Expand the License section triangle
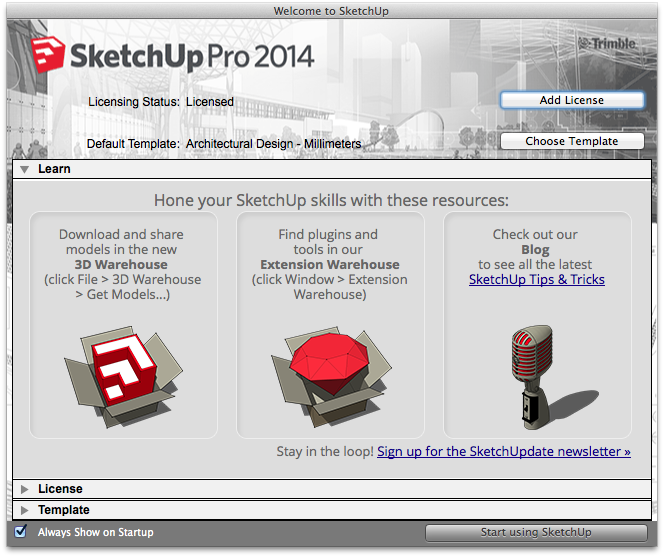Screen dimensions: 664x557 pos(25,489)
